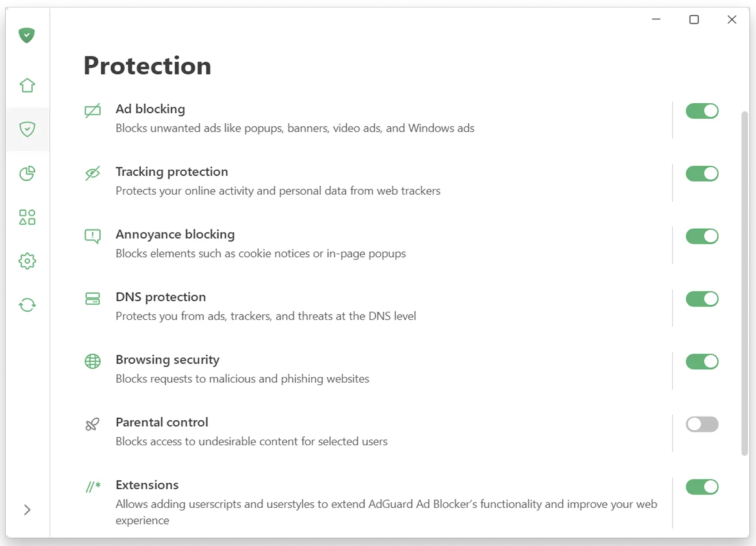This screenshot has width=756, height=546.
Task: Open the Extensions section title
Action: (147, 485)
